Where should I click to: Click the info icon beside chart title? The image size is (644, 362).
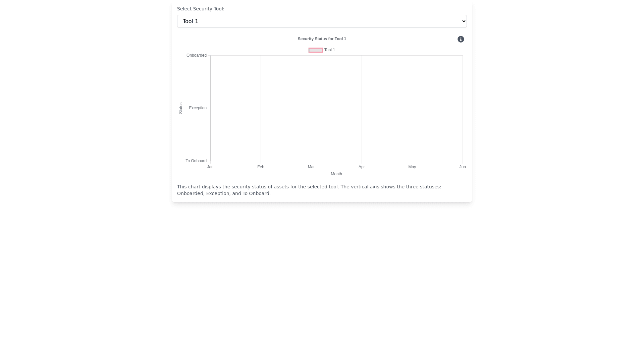[461, 39]
